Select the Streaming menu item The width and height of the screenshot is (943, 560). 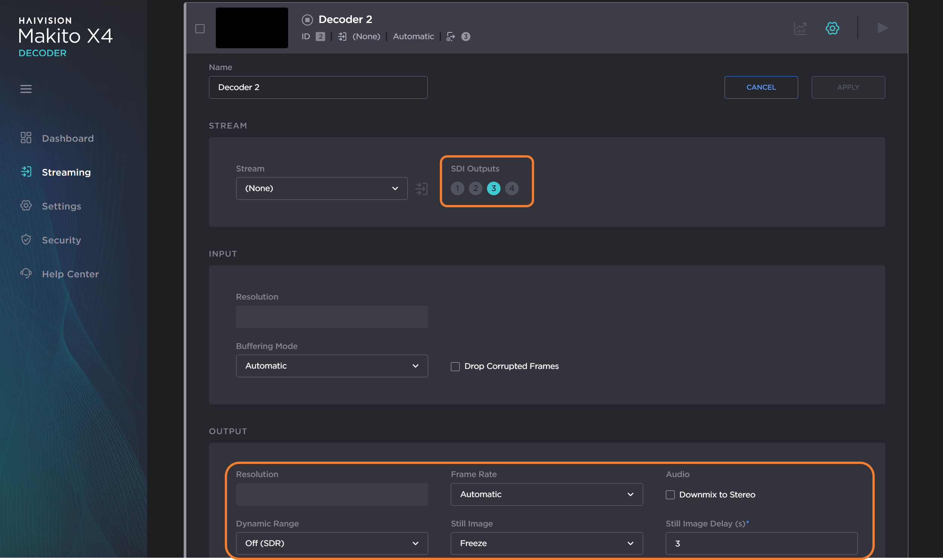(66, 172)
